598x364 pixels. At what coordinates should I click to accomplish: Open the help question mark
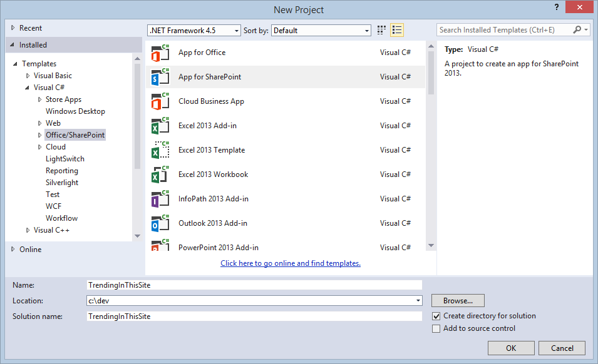click(x=557, y=7)
